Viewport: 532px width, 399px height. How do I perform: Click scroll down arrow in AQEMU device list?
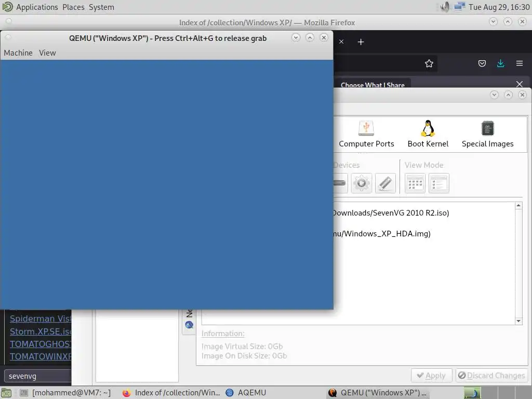pyautogui.click(x=518, y=321)
